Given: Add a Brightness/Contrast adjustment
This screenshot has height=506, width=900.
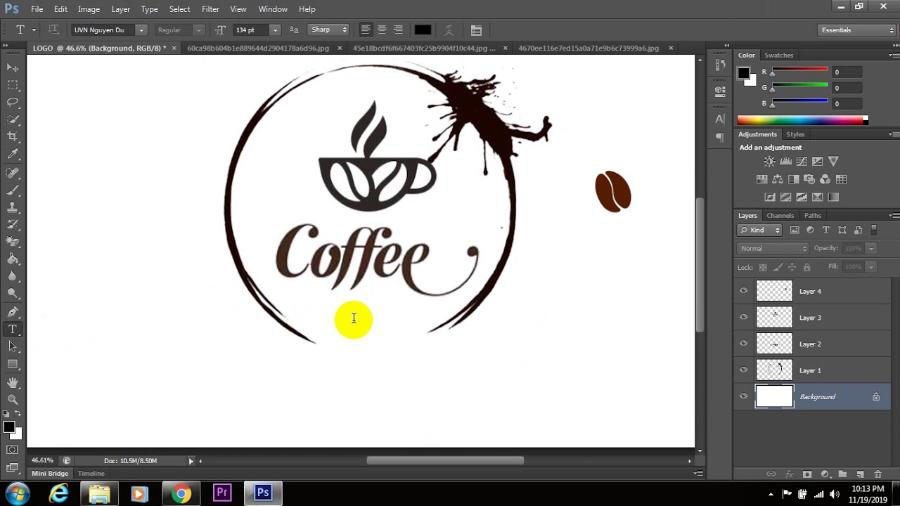Looking at the screenshot, I should pyautogui.click(x=769, y=162).
